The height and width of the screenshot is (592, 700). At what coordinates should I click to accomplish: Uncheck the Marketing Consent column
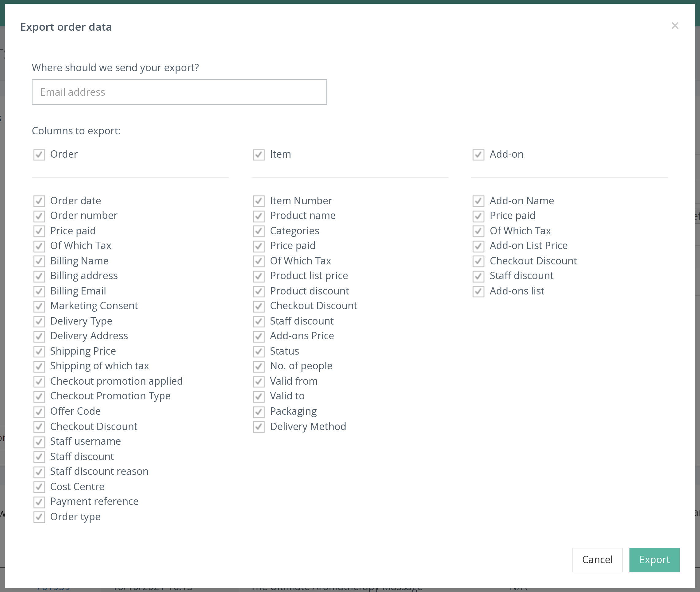[x=39, y=306]
